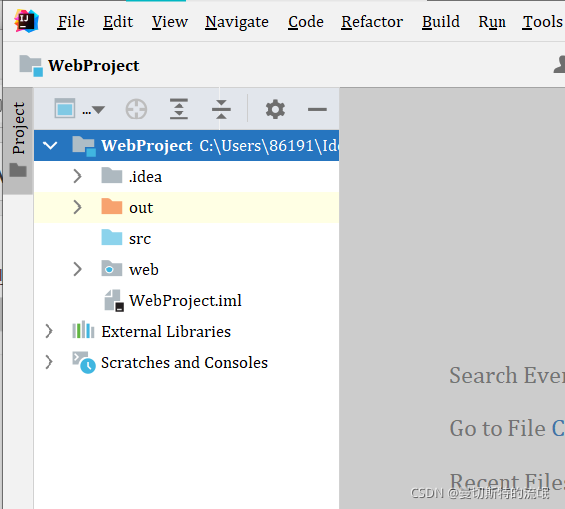The width and height of the screenshot is (565, 509).
Task: Click the WebProject.iml file icon
Action: (114, 300)
